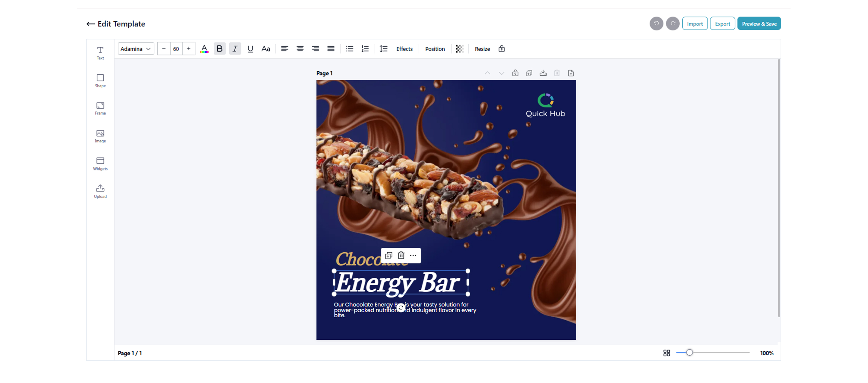Viewport: 868px width, 383px height.
Task: Select the Shape tool
Action: (x=100, y=81)
